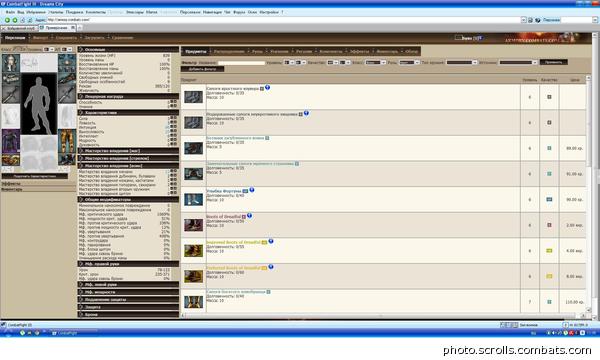
Task: Click the Название filter input field
Action: click(241, 63)
